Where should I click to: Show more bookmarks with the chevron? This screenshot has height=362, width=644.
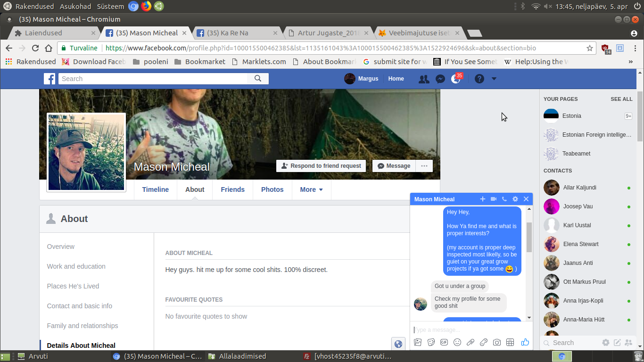pyautogui.click(x=631, y=62)
